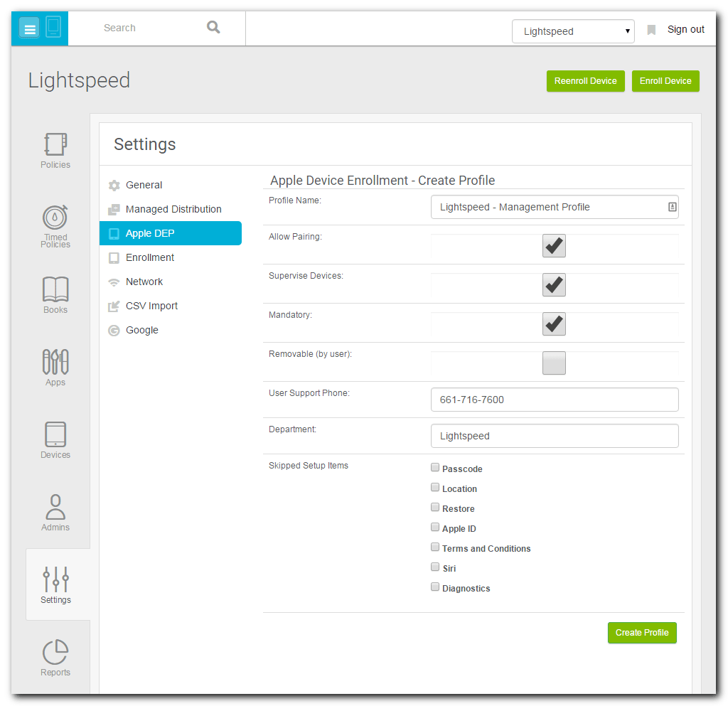The width and height of the screenshot is (728, 706).
Task: Check the Diagnostics skip checkbox
Action: point(435,587)
